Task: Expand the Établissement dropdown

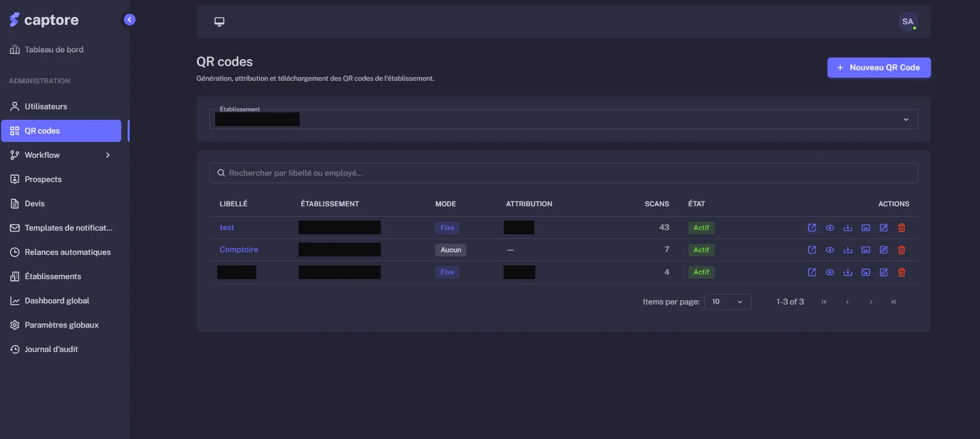Action: coord(563,119)
